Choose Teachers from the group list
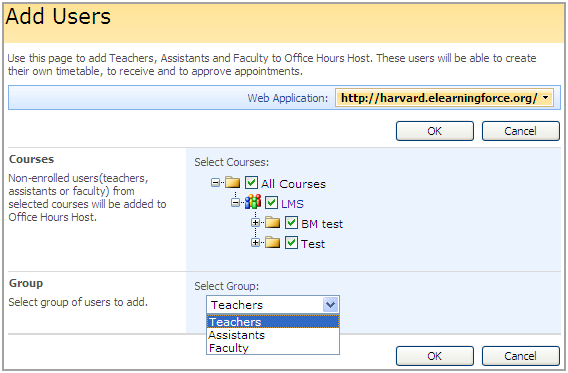The width and height of the screenshot is (568, 373). tap(273, 322)
